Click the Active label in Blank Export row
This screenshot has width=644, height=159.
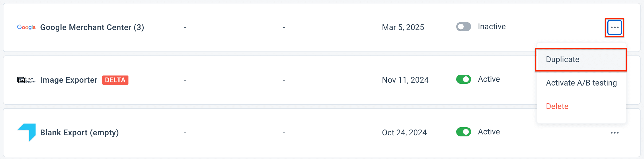point(489,132)
